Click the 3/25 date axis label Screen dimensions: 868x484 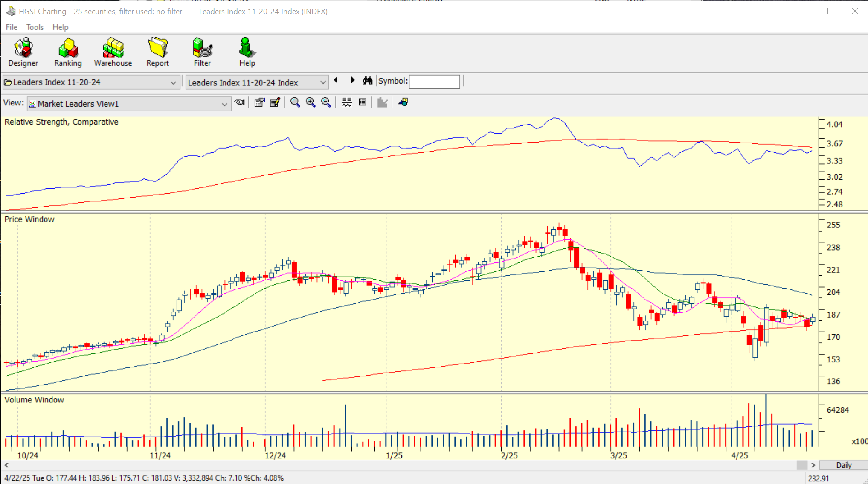618,455
